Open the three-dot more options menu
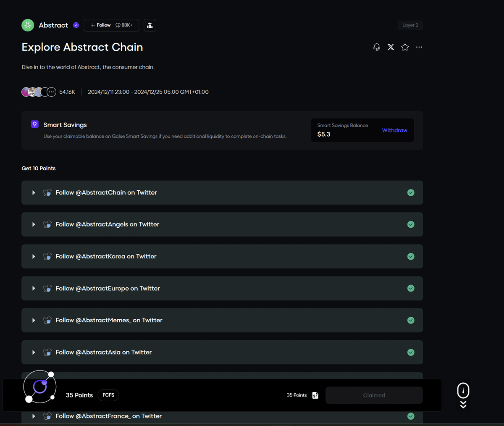 (419, 47)
